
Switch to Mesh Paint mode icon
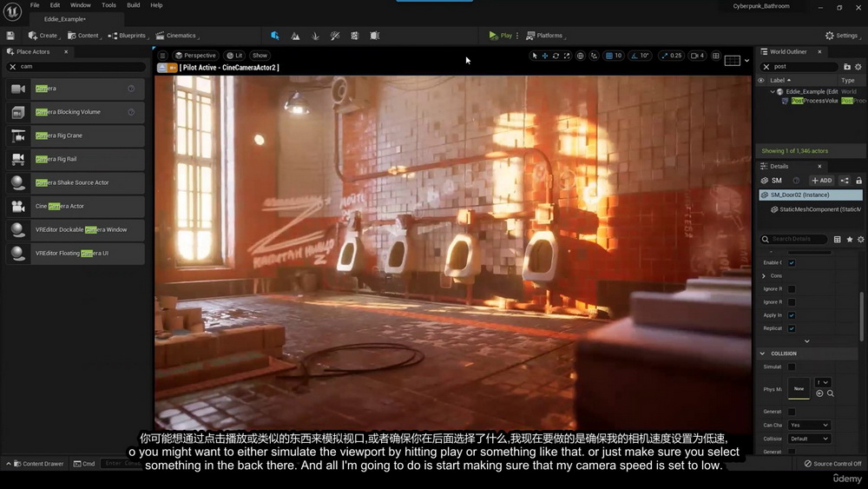tap(335, 36)
